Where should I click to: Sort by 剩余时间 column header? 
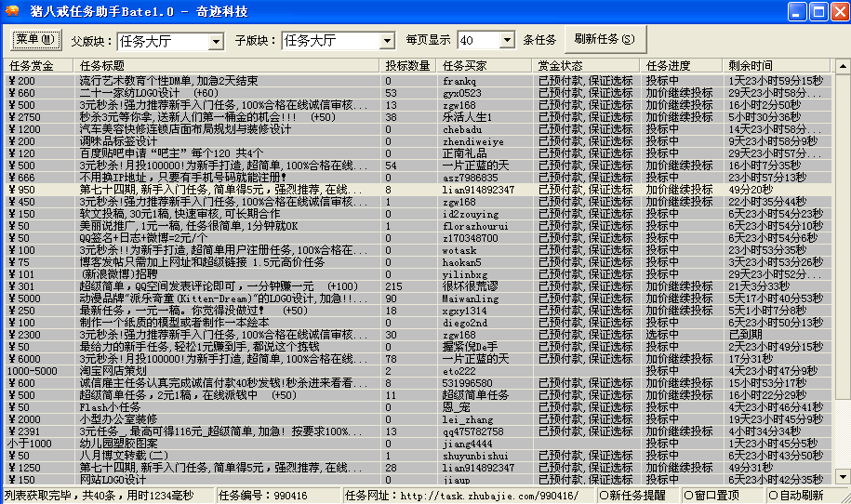click(777, 66)
